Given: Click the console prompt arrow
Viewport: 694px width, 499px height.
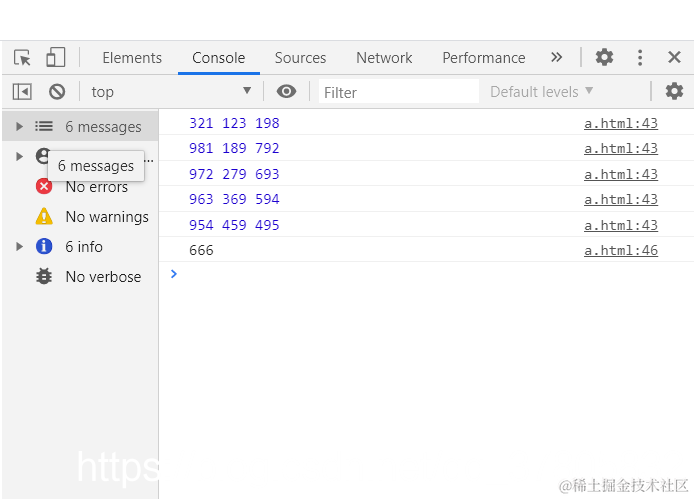Looking at the screenshot, I should click(x=174, y=274).
